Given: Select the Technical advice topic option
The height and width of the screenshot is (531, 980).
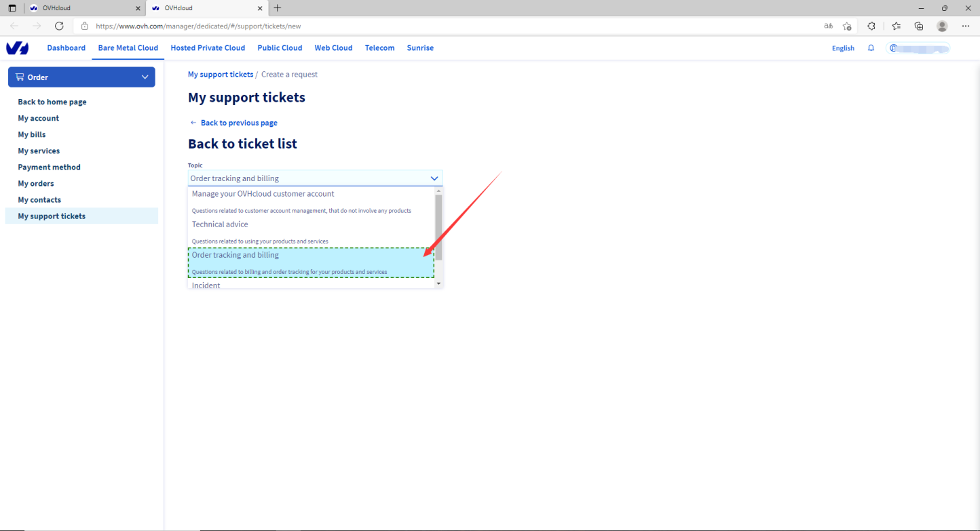Looking at the screenshot, I should click(x=220, y=224).
